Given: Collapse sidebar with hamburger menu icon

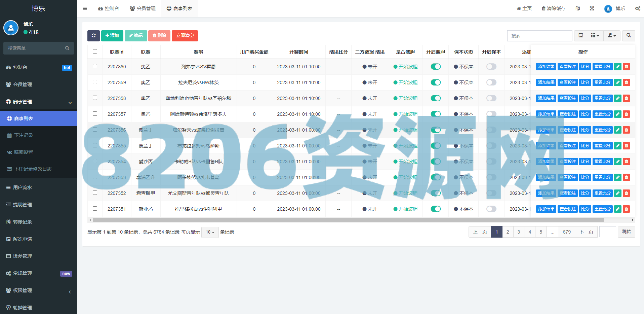Looking at the screenshot, I should coord(85,8).
